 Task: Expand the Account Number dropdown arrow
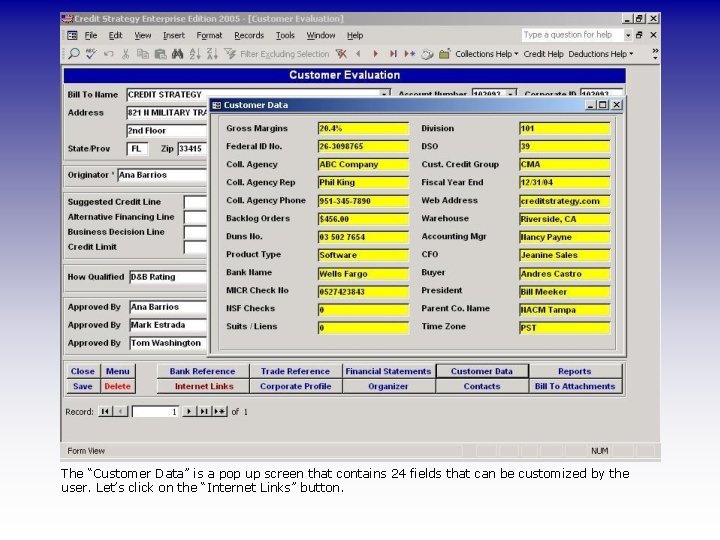tap(511, 94)
